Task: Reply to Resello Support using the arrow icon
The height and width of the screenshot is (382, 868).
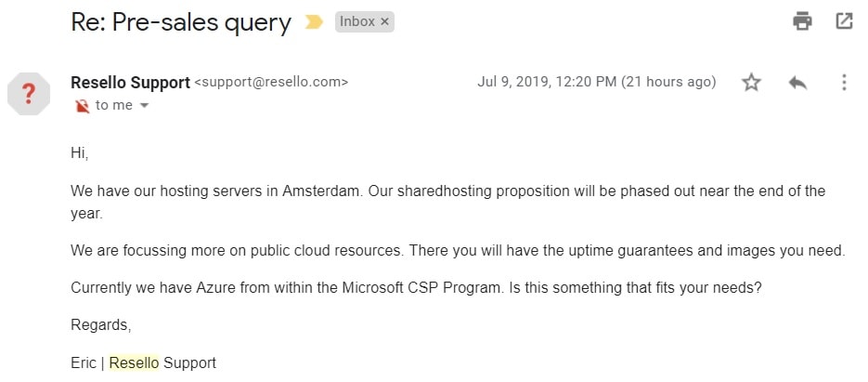Action: pos(797,83)
